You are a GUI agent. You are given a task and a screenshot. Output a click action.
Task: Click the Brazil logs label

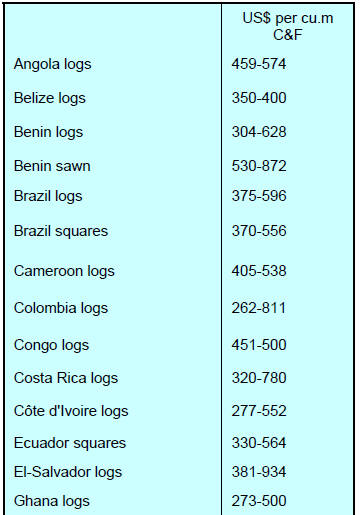click(x=48, y=196)
